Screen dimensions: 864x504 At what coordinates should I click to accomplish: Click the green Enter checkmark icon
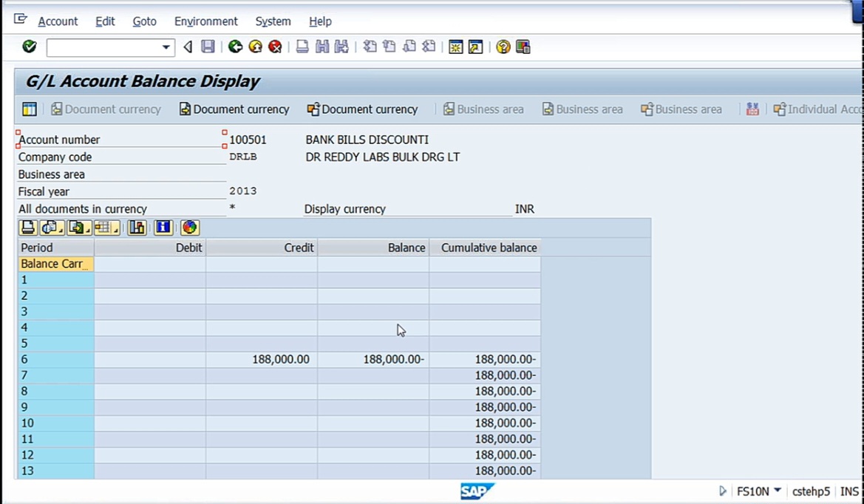tap(30, 47)
